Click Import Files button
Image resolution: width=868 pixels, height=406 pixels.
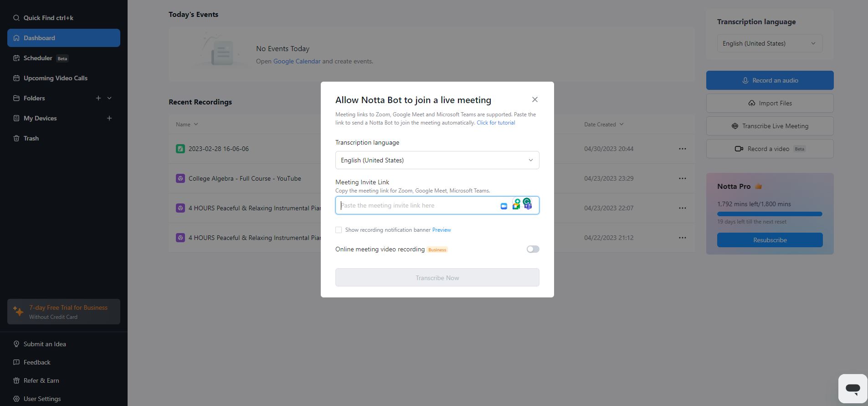pos(770,103)
